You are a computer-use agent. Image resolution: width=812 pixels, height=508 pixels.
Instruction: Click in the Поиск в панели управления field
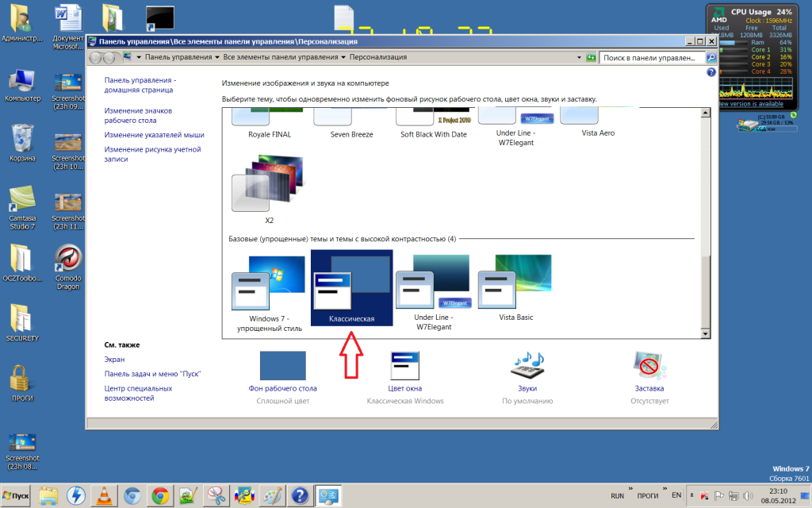pyautogui.click(x=652, y=57)
